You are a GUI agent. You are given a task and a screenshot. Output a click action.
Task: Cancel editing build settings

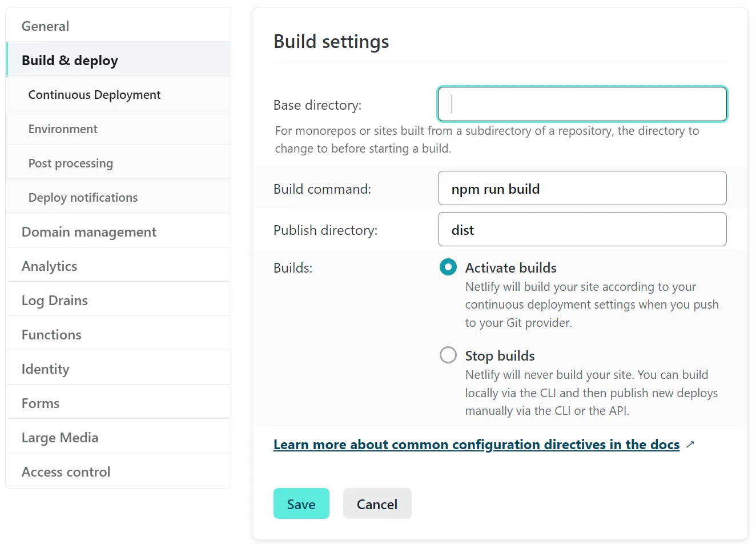coord(377,503)
